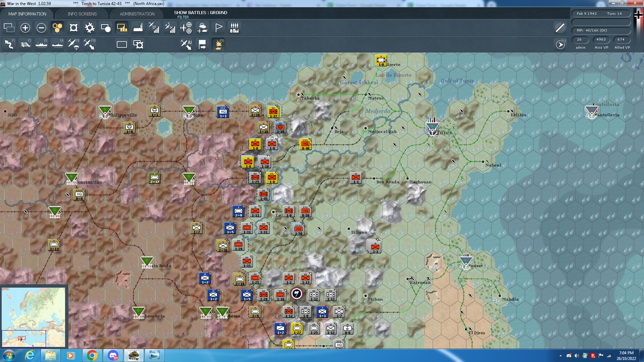
Task: Toggle the hex grid display
Action: [x=57, y=28]
